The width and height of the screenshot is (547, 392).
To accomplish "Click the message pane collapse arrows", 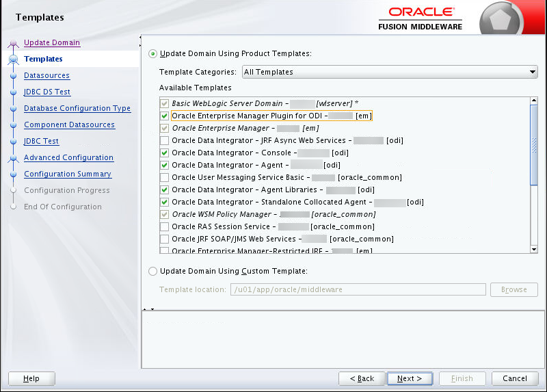I will (148, 309).
